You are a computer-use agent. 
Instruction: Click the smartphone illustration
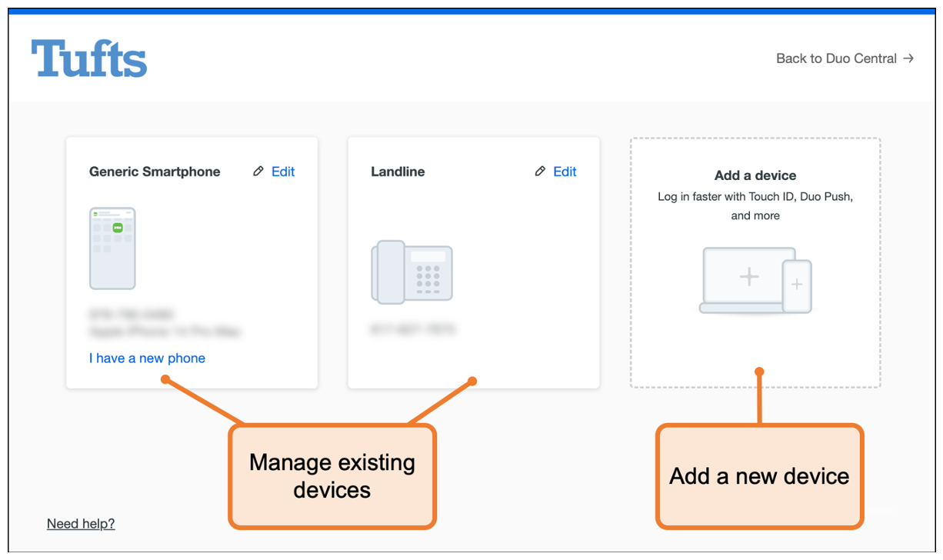point(112,248)
